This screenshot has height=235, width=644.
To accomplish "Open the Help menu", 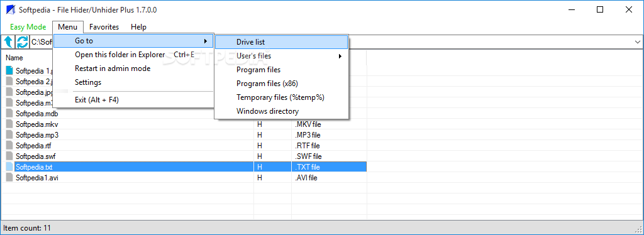I will (x=138, y=27).
